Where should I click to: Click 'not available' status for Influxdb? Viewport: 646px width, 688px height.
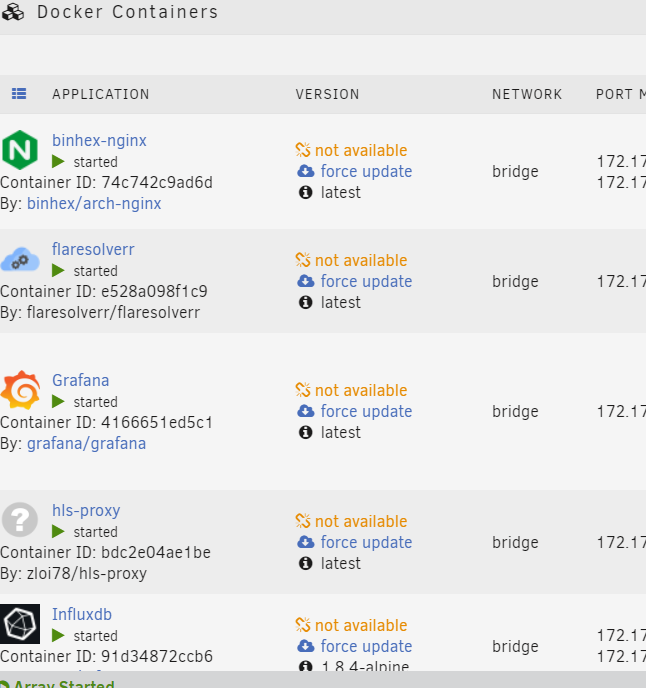(x=361, y=625)
